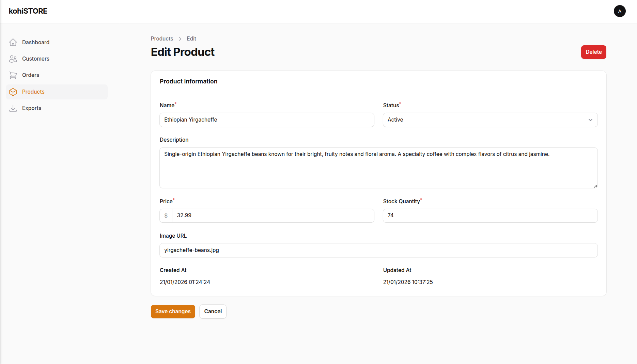637x364 pixels.
Task: Open the Orders sidebar item
Action: tap(31, 75)
